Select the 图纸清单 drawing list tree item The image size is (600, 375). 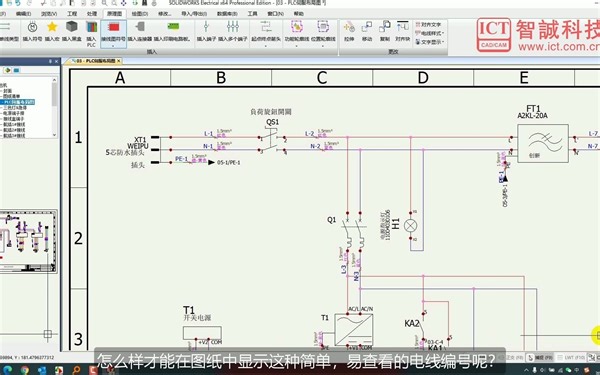click(x=11, y=96)
